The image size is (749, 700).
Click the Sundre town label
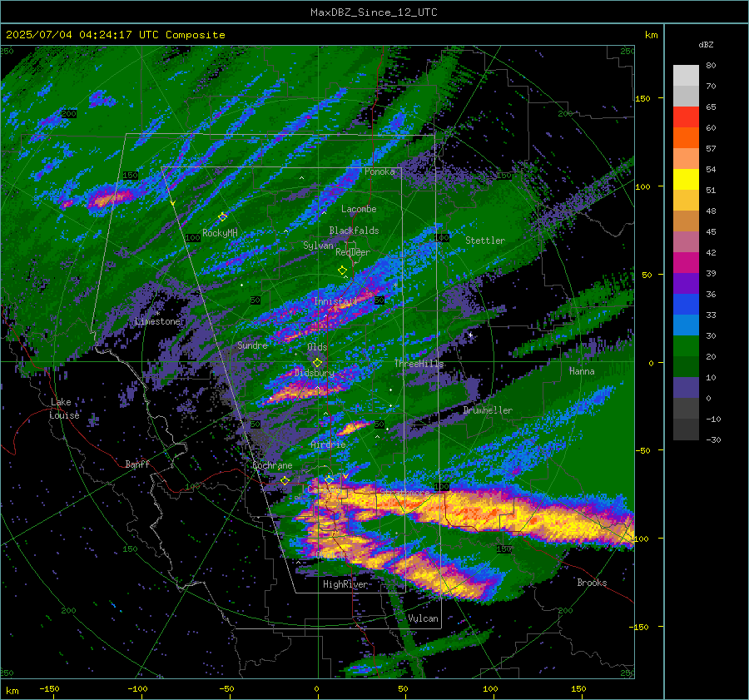[252, 345]
